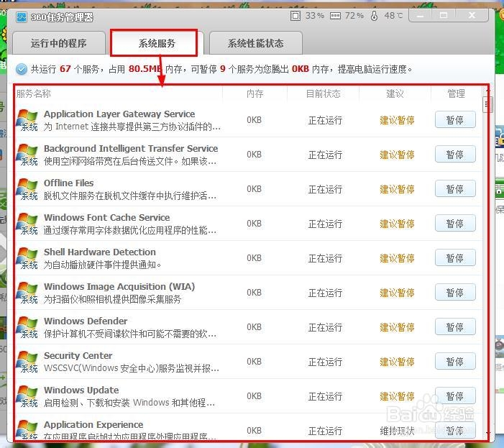
Task: Click the scrollbar down arrow
Action: coord(487,434)
